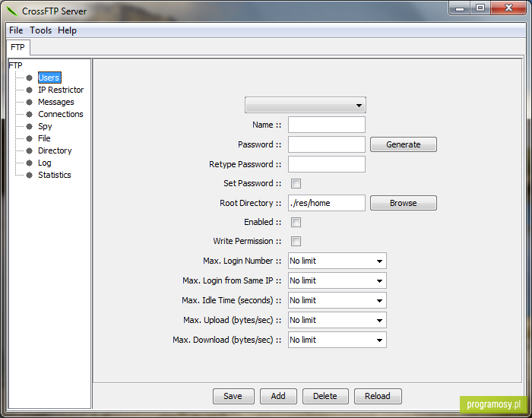Open the Tools menu
This screenshot has height=418, width=532.
click(x=41, y=30)
